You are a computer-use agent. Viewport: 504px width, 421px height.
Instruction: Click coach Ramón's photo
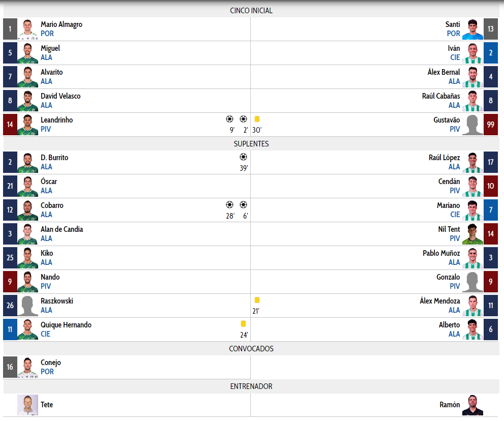(472, 405)
